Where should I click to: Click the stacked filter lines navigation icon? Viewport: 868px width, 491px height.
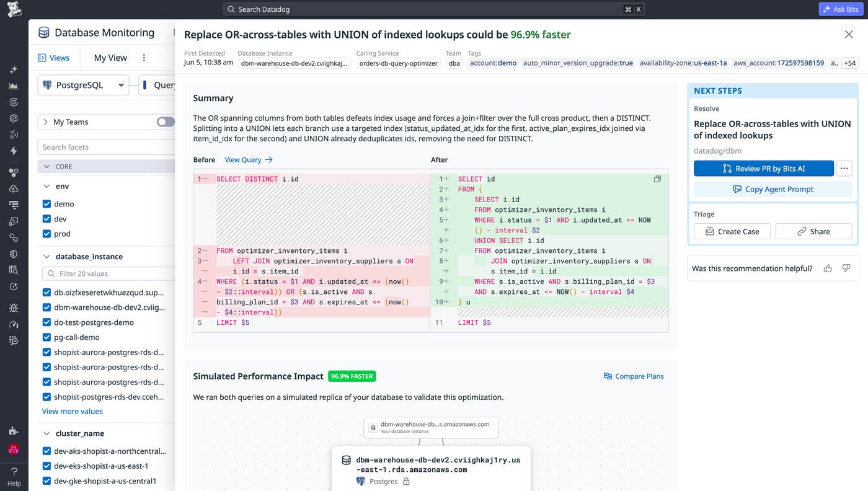coord(14,205)
